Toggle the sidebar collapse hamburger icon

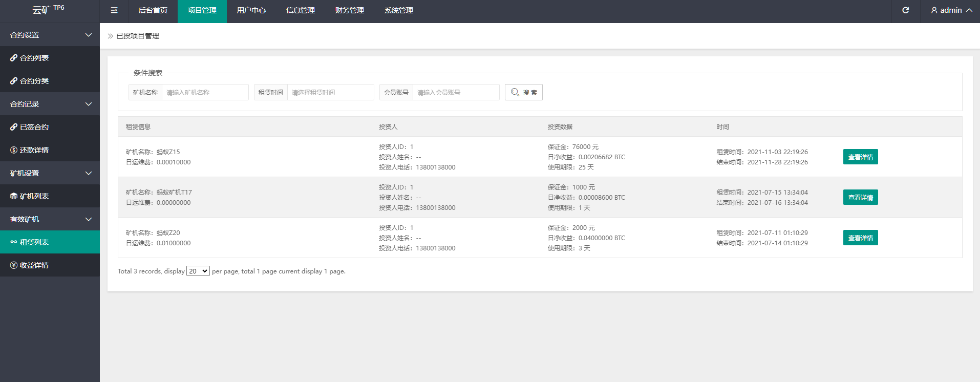point(114,10)
